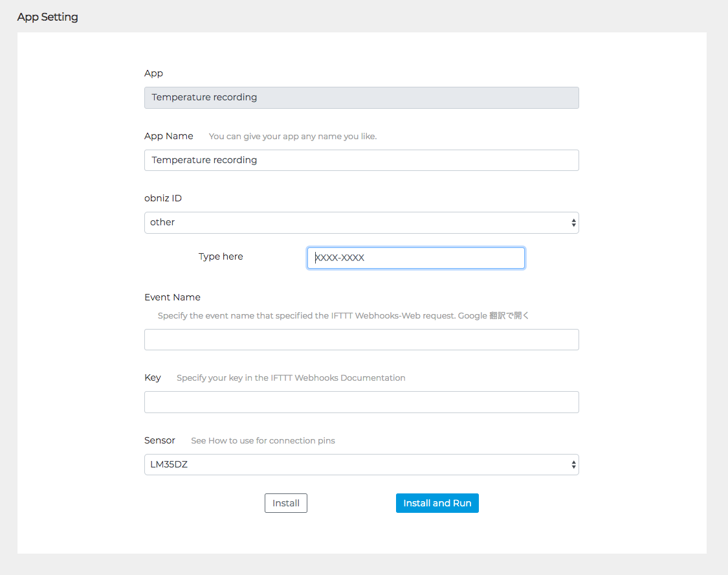Click the Sensor label

click(160, 440)
